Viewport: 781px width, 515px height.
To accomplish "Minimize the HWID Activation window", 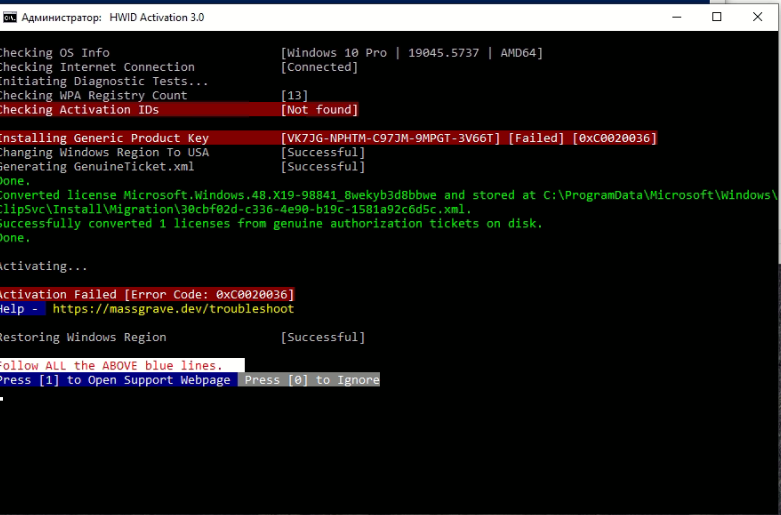I will [676, 17].
